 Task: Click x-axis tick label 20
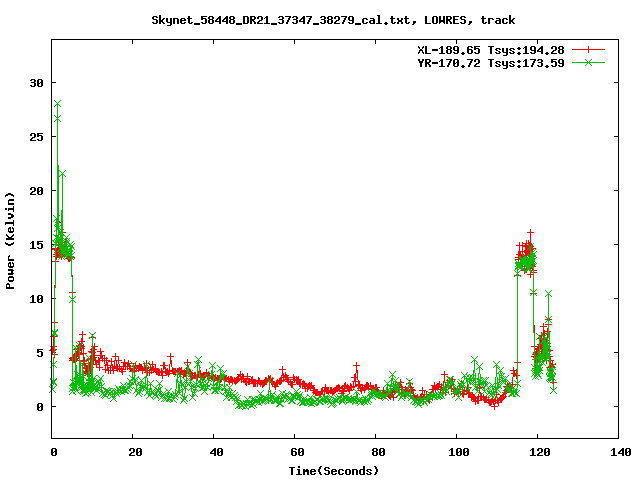[135, 452]
